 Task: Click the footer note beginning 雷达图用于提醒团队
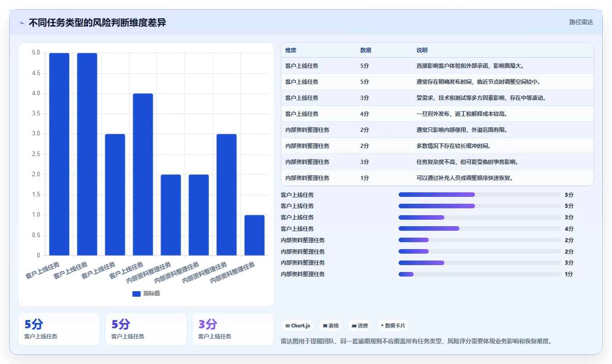(x=416, y=341)
